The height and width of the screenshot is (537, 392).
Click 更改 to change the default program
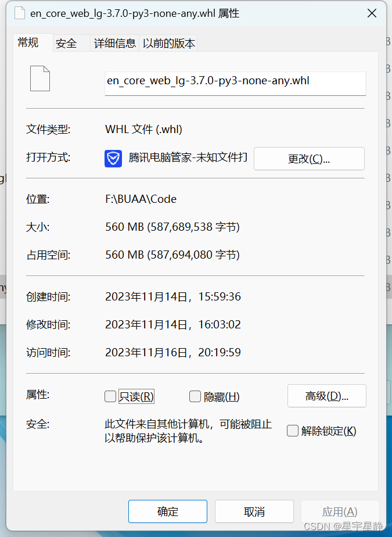309,159
